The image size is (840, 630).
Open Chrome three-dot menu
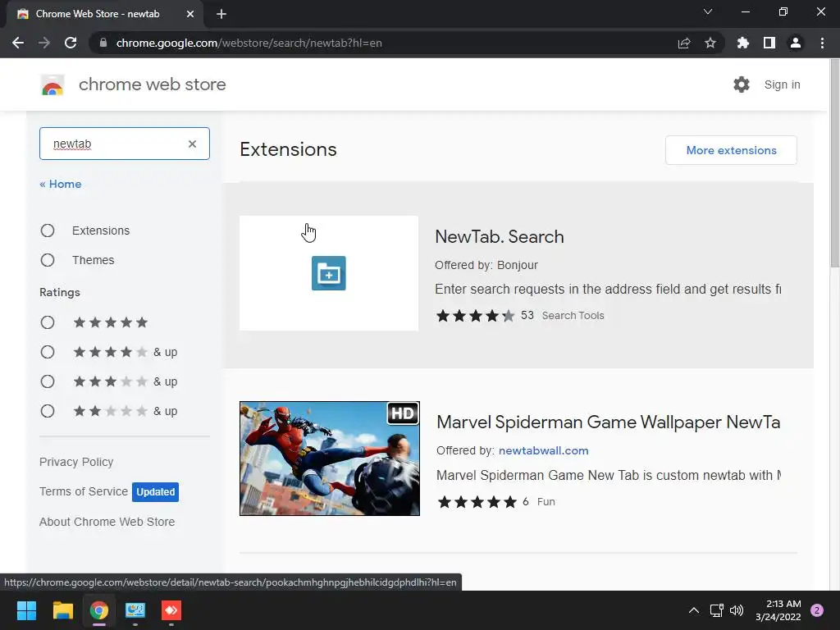tap(822, 43)
